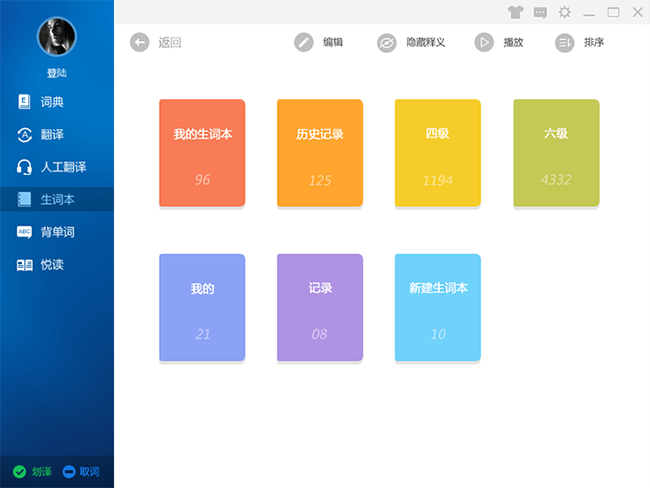Click the pencil edit icon
The width and height of the screenshot is (650, 488).
point(304,42)
